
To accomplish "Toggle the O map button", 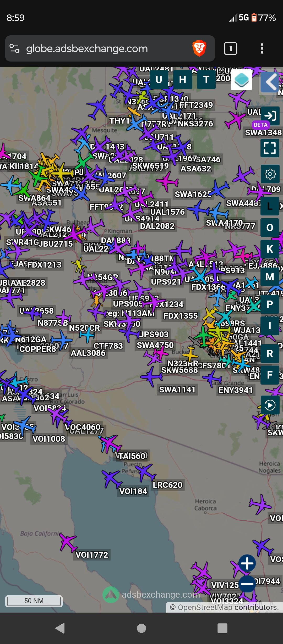I will point(270,228).
